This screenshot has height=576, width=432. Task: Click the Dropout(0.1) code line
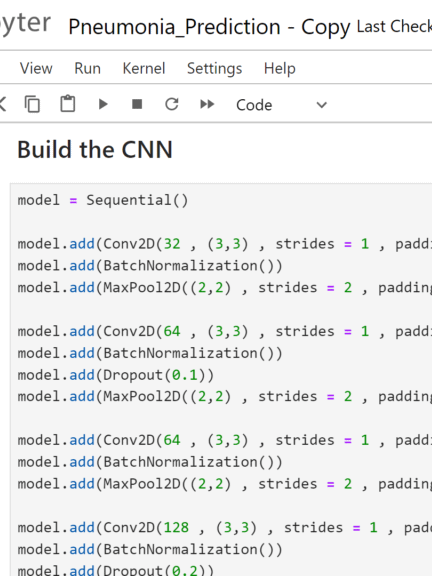[x=116, y=375]
